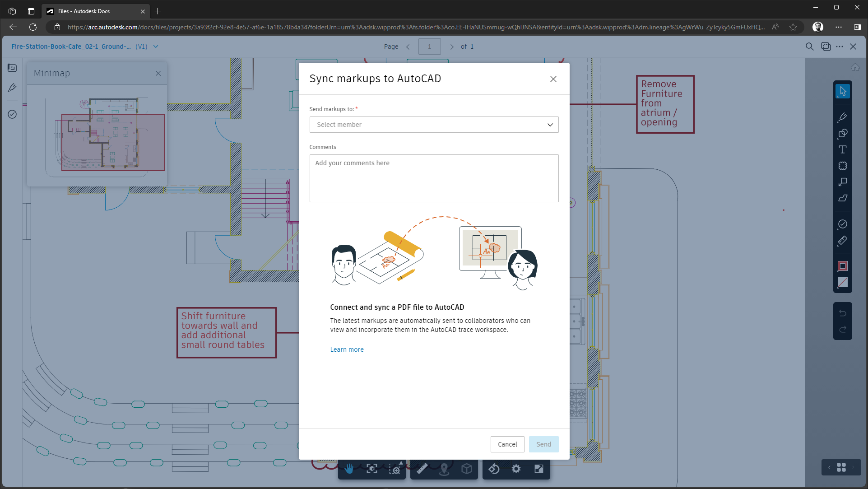Go to previous page arrow

(x=408, y=47)
